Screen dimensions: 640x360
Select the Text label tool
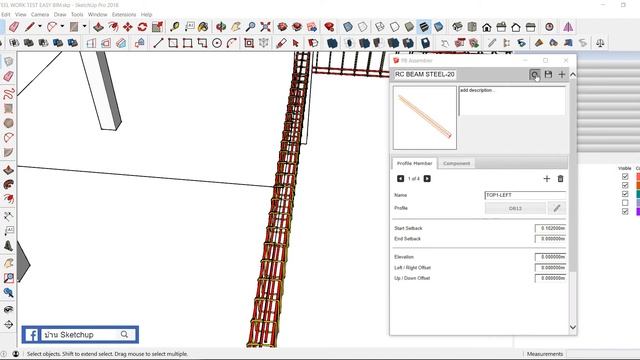click(x=189, y=27)
